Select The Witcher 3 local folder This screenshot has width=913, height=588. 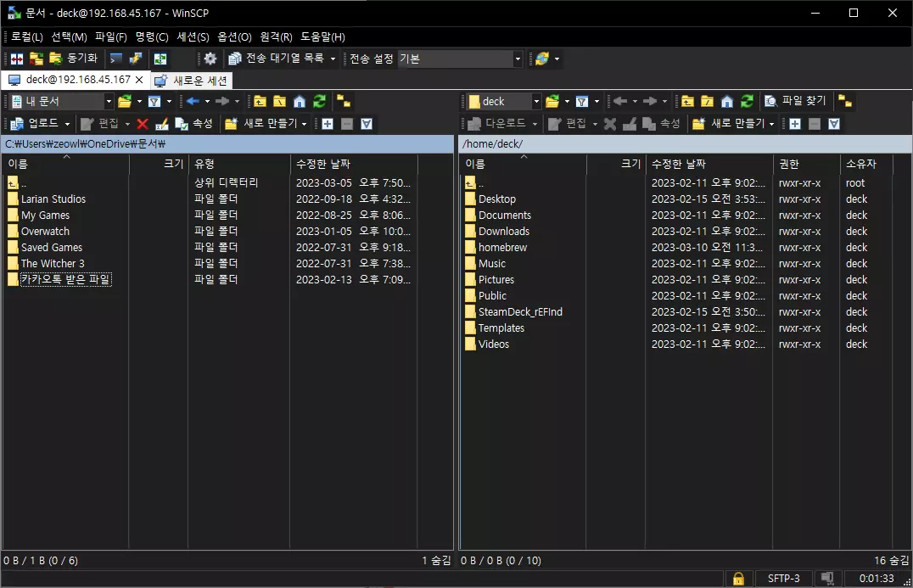tap(53, 264)
